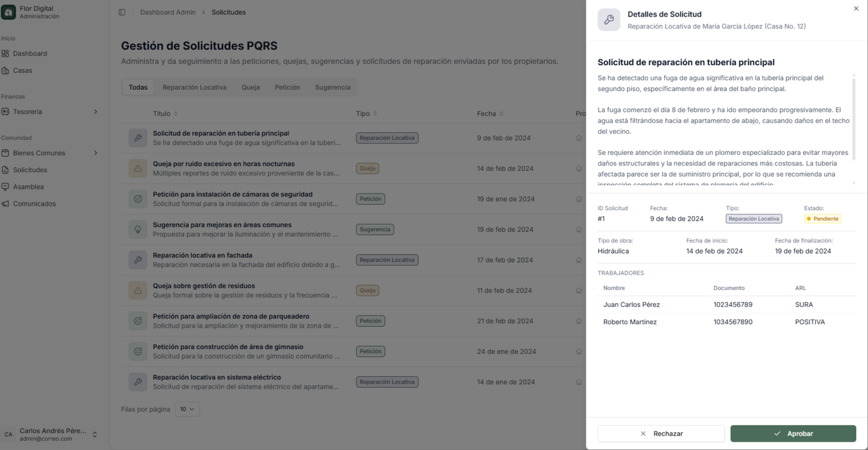The width and height of the screenshot is (868, 450).
Task: Click icon of zona de parqueadero row
Action: click(x=138, y=321)
